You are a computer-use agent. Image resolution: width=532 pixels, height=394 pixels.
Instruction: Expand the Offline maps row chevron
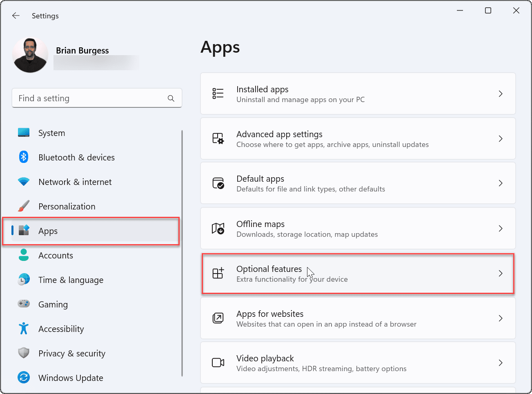point(501,228)
